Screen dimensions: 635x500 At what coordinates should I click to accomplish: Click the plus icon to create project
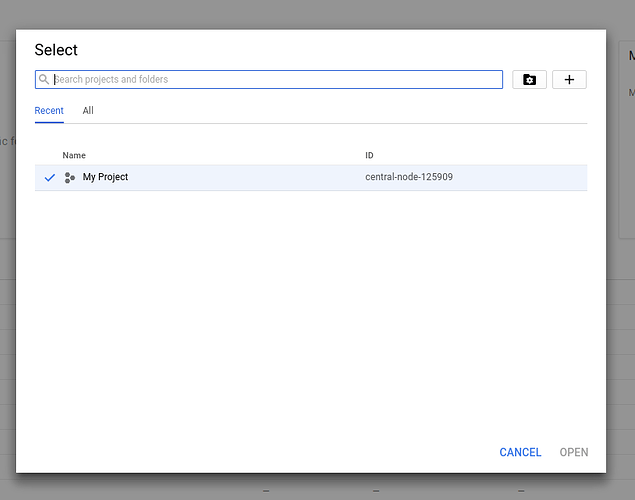point(569,79)
